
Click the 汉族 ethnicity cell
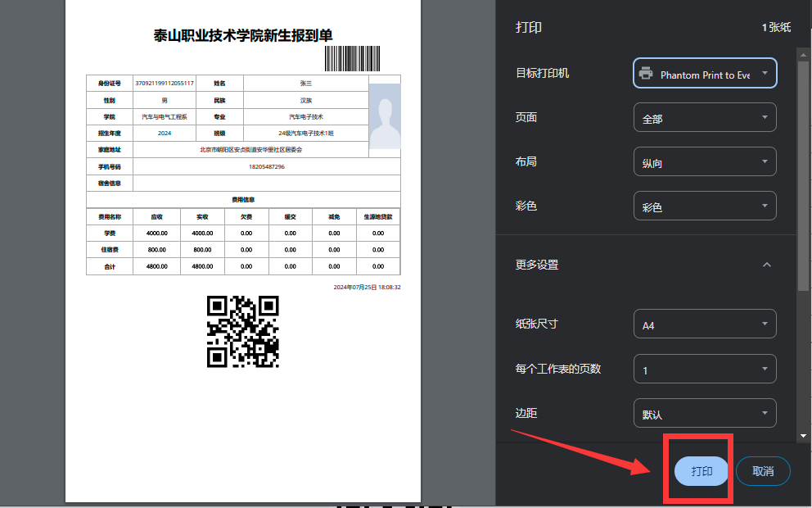pos(306,100)
